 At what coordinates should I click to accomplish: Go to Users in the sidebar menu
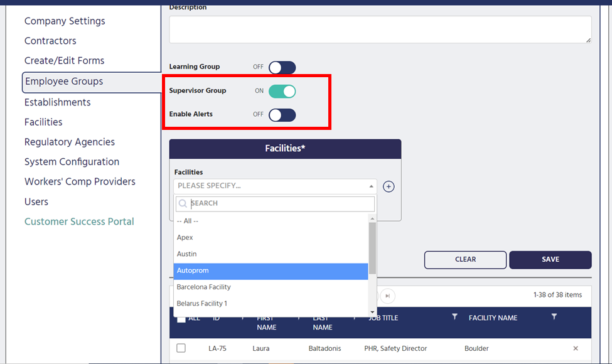pos(36,201)
